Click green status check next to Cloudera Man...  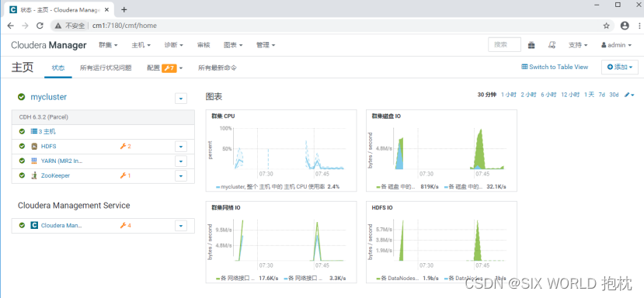(x=22, y=225)
